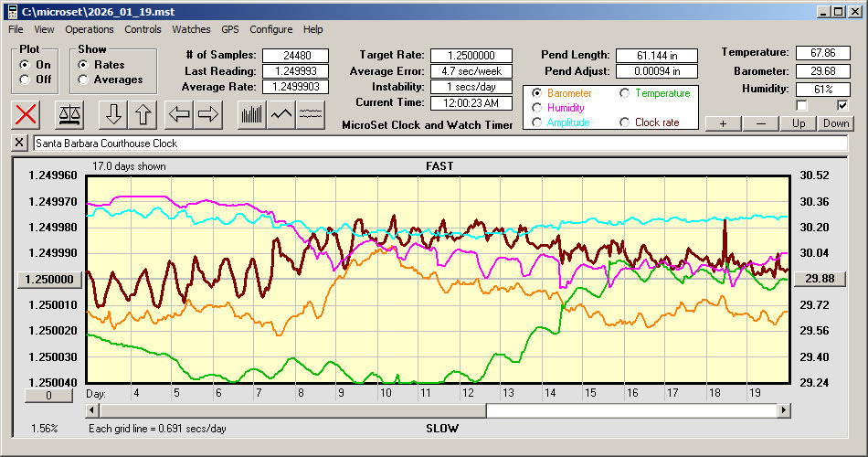Image resolution: width=868 pixels, height=457 pixels.
Task: Click the plus button beside Up
Action: [723, 123]
